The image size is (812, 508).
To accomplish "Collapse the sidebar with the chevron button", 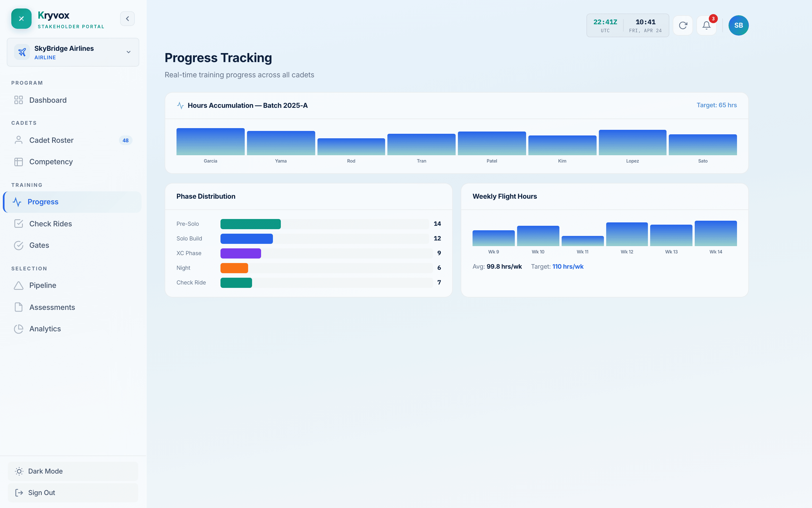I will coord(127,19).
